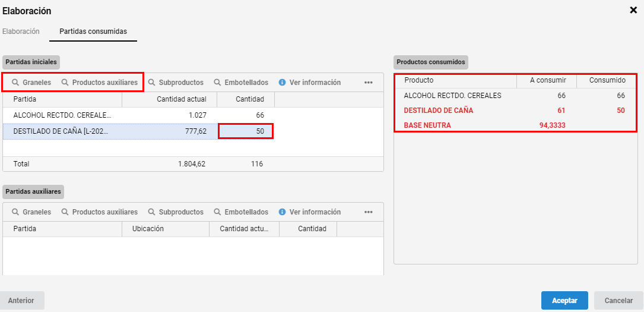Sort by Cantidad actual column in Partidas iniciales
Image resolution: width=644 pixels, height=312 pixels.
click(169, 99)
